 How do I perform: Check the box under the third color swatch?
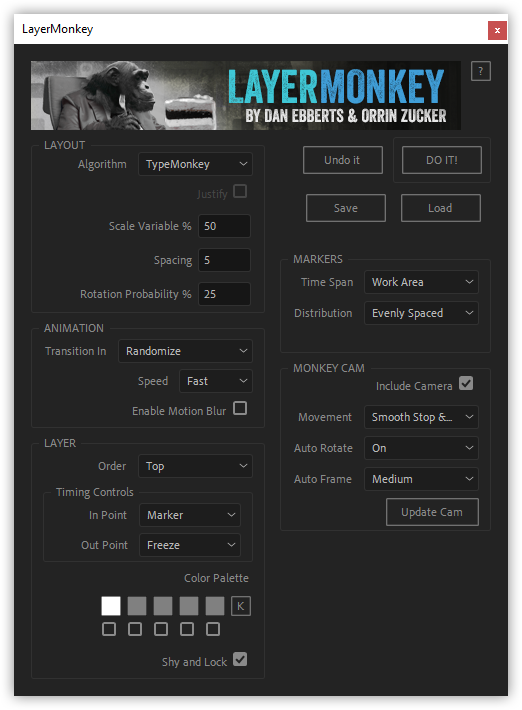tap(161, 629)
